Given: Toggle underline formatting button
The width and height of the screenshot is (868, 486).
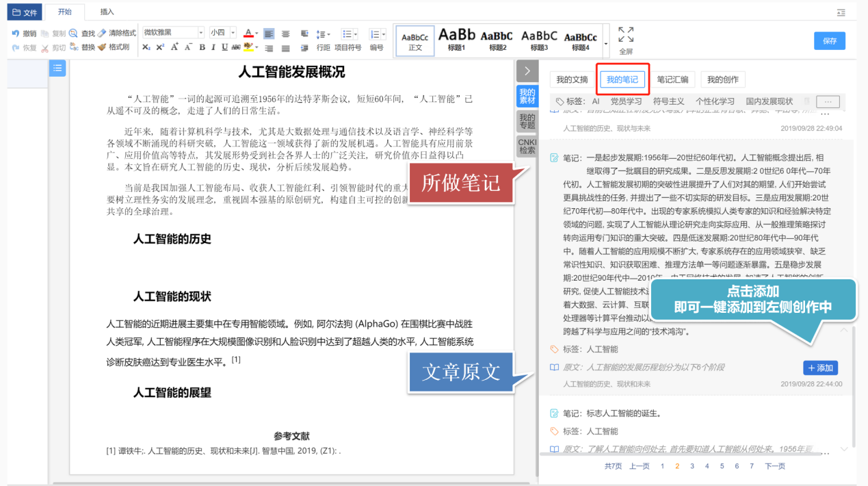Looking at the screenshot, I should pyautogui.click(x=224, y=47).
